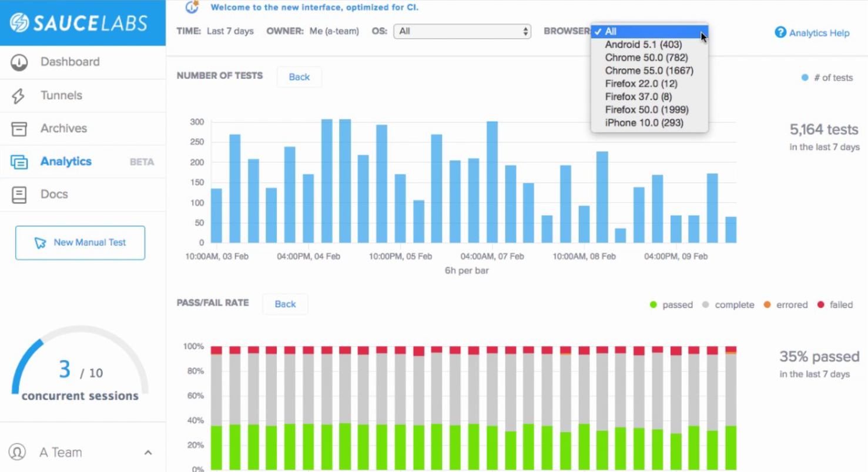Select Chrome 55.0 (1667) from browser list
The width and height of the screenshot is (868, 472).
pos(649,71)
